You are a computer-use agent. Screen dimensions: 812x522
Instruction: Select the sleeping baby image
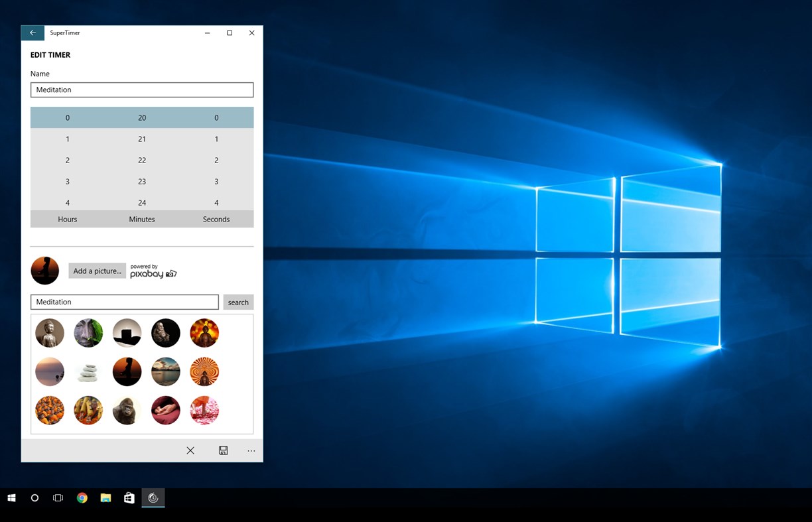165,410
